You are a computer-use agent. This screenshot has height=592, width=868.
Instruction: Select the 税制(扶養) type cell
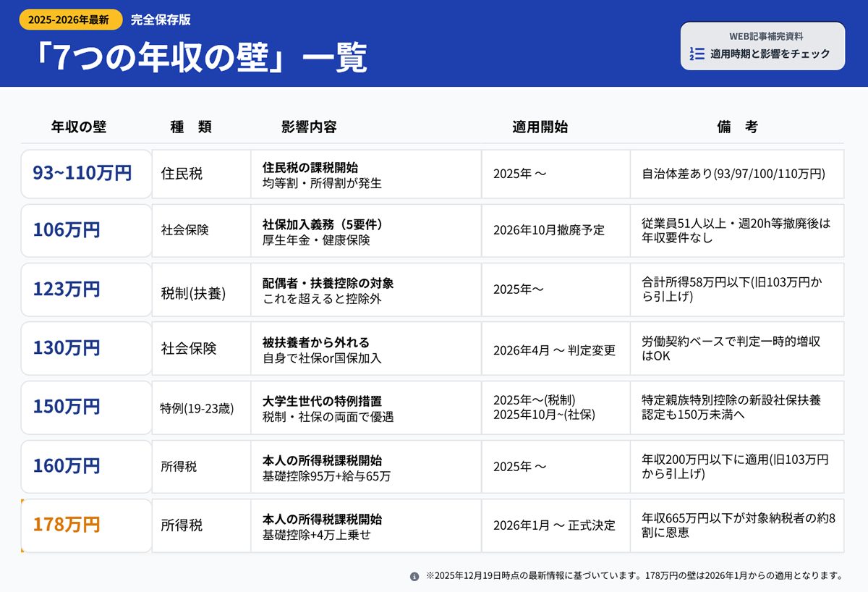(193, 293)
